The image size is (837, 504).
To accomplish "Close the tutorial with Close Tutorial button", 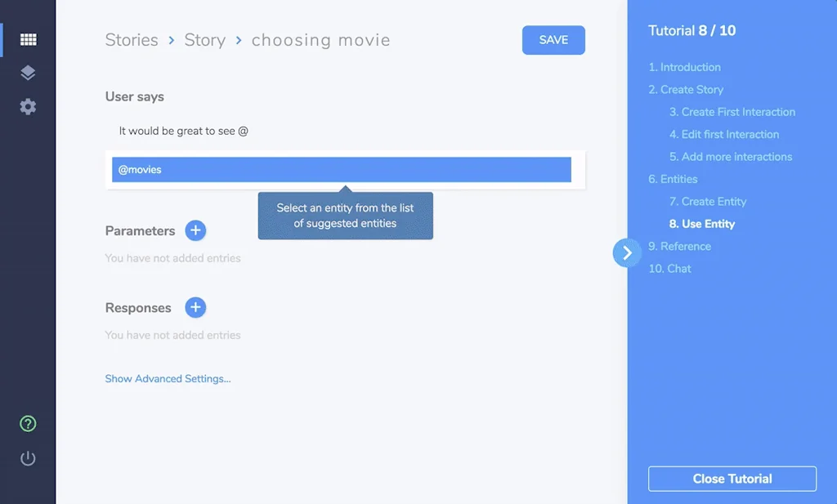I will 732,479.
